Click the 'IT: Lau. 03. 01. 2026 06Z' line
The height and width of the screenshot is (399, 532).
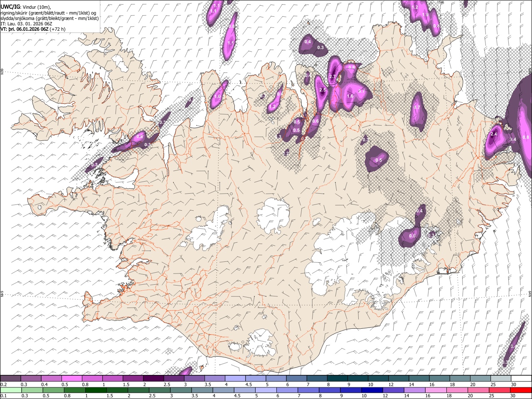click(26, 24)
